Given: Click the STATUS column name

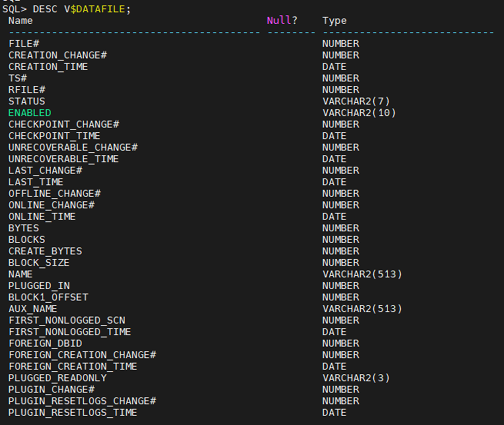Looking at the screenshot, I should tap(27, 101).
